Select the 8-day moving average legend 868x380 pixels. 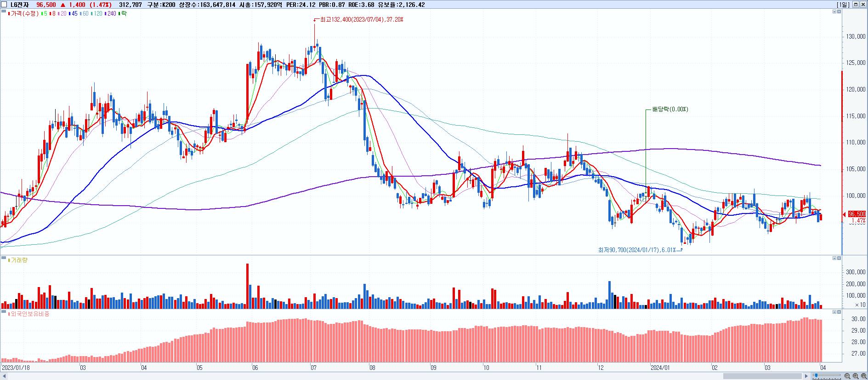53,14
